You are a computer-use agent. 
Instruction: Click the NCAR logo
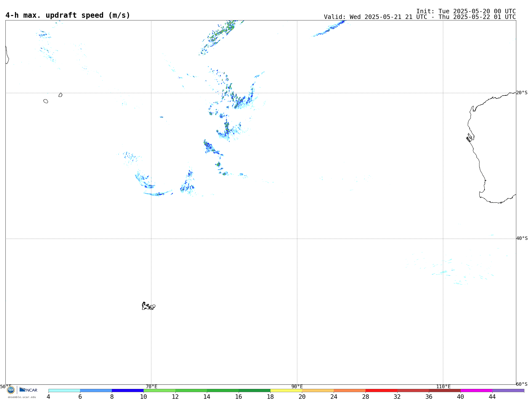tap(28, 390)
